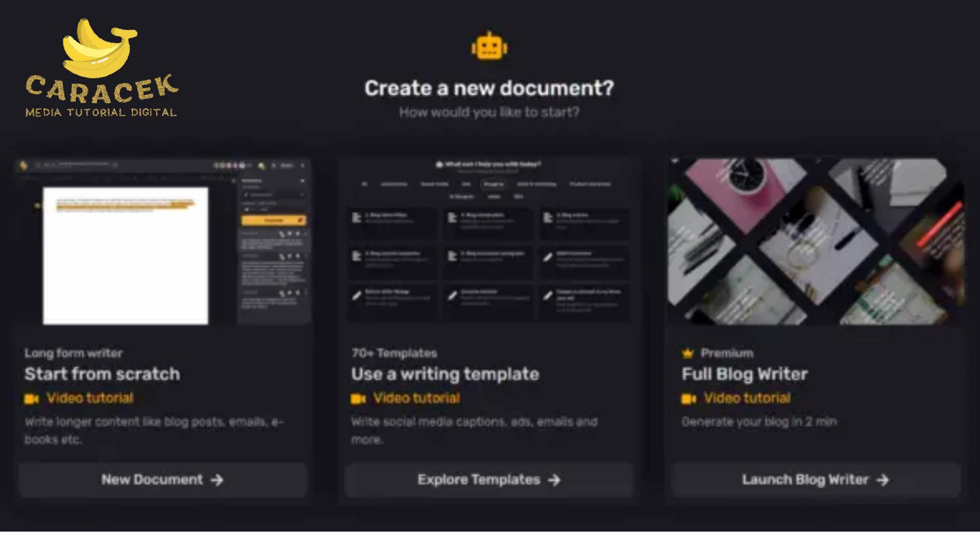Screen dimensions: 980x551
Task: Click the Launch Blog Writer arrow button
Action: pos(814,479)
